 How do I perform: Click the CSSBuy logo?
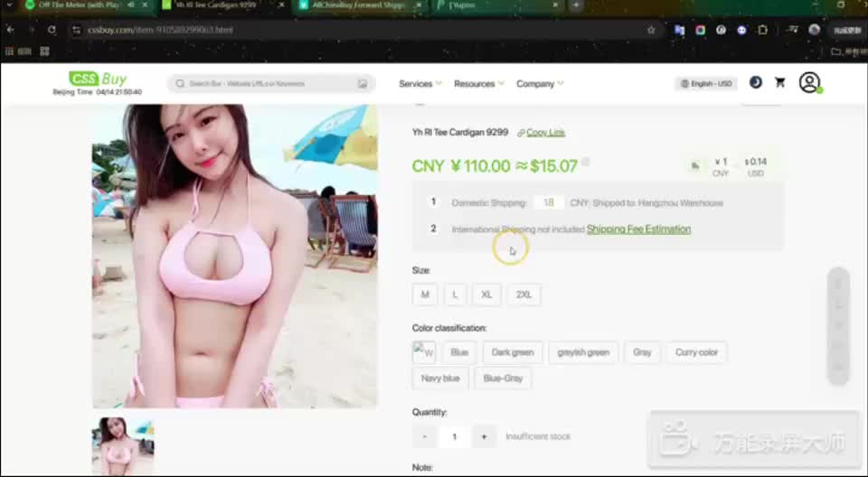(98, 79)
